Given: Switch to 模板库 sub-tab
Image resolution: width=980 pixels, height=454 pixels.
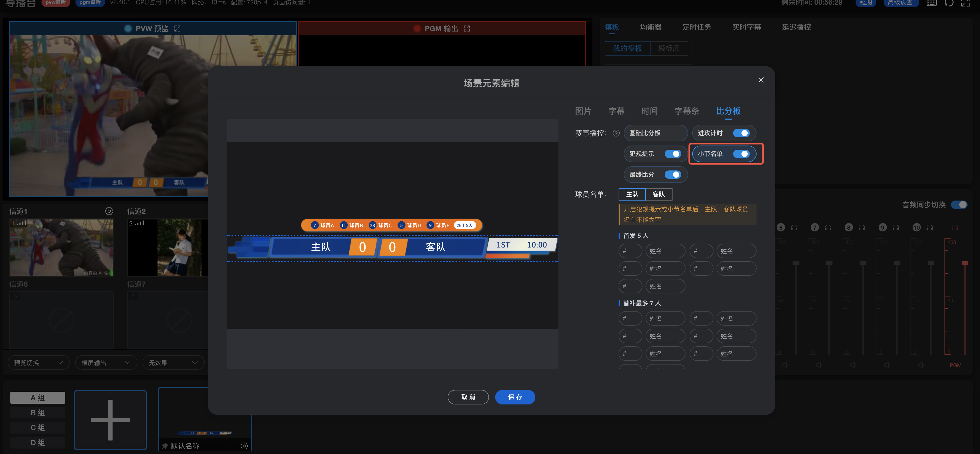Looking at the screenshot, I should pos(669,48).
